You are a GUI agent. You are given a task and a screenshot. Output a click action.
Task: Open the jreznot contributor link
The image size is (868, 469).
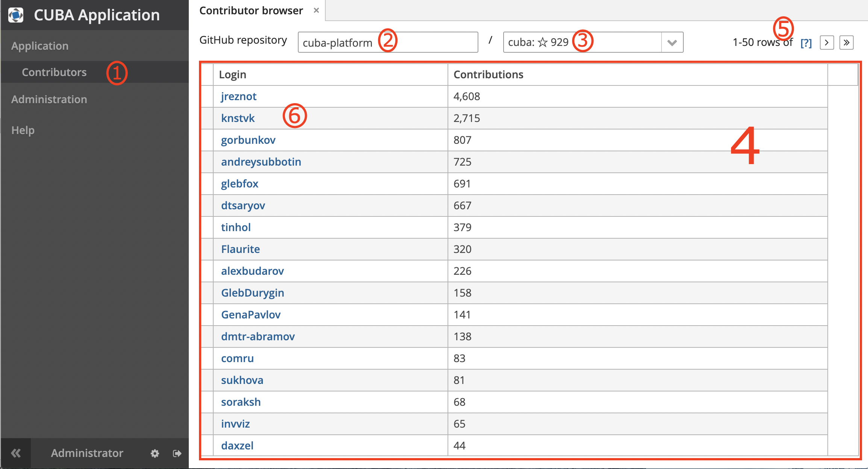[238, 96]
